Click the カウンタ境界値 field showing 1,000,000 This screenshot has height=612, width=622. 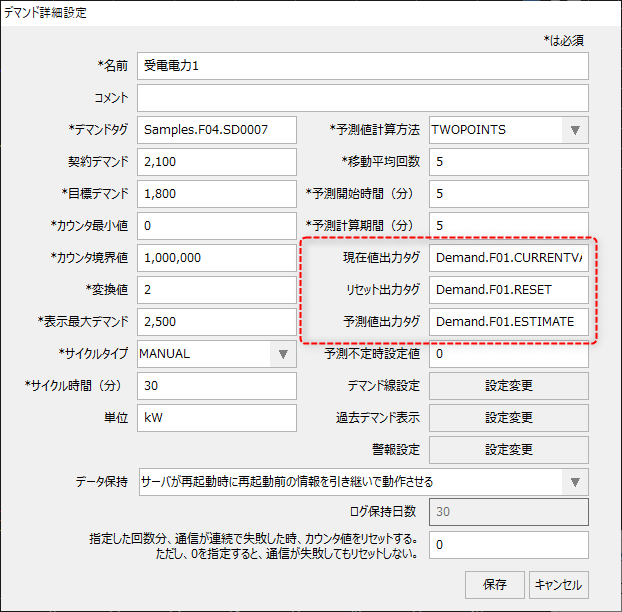pos(217,258)
